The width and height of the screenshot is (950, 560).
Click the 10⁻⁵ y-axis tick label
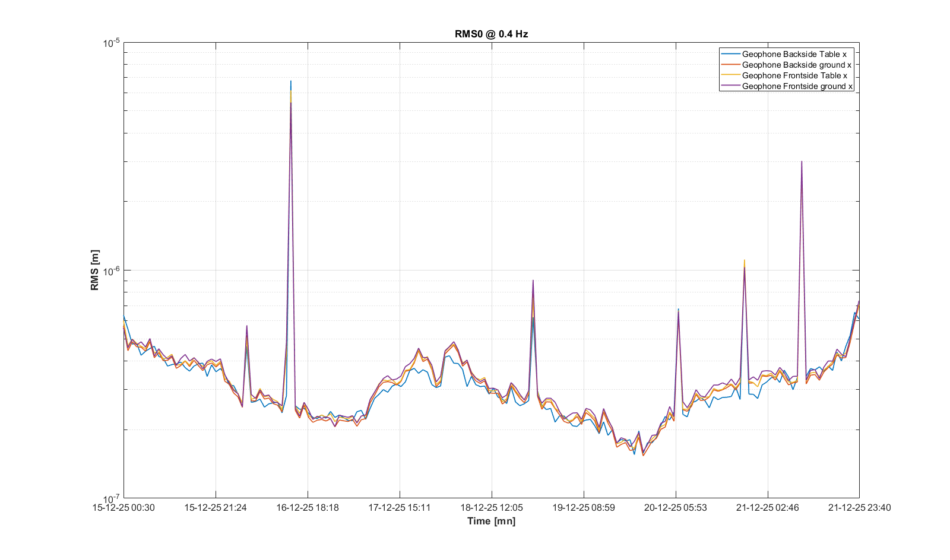112,43
